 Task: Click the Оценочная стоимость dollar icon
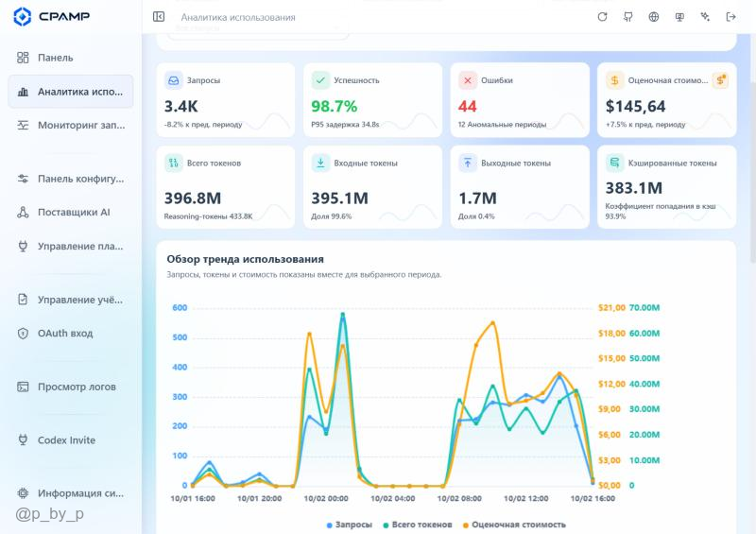(x=615, y=80)
